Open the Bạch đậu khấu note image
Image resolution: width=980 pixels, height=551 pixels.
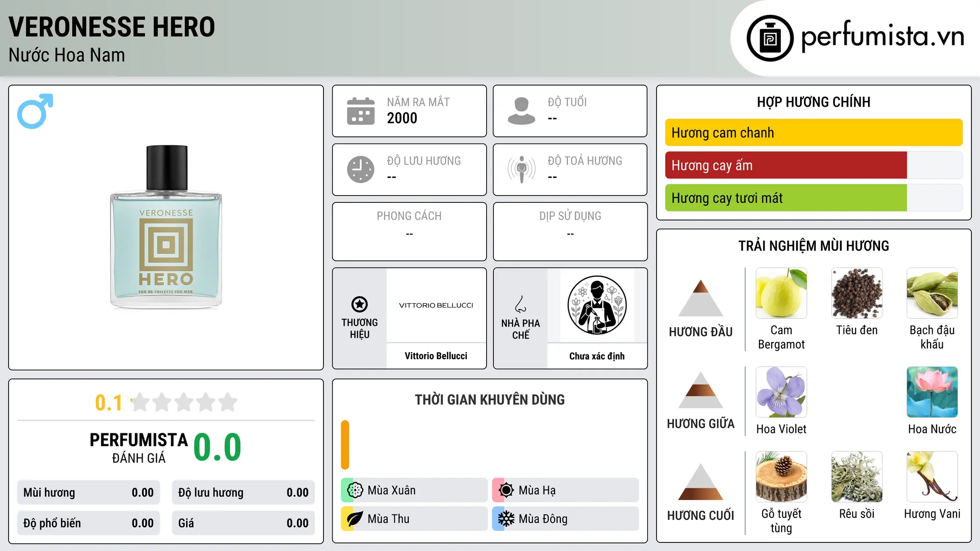point(932,293)
